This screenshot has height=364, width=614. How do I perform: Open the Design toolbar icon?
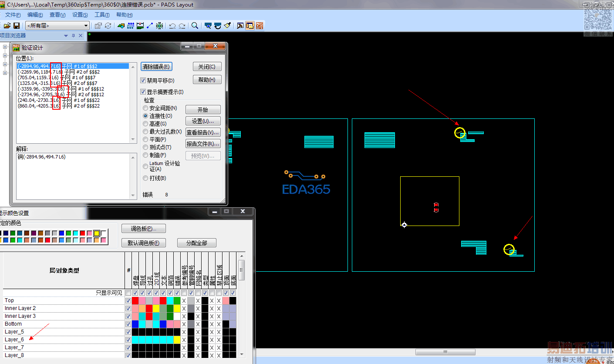(x=131, y=26)
